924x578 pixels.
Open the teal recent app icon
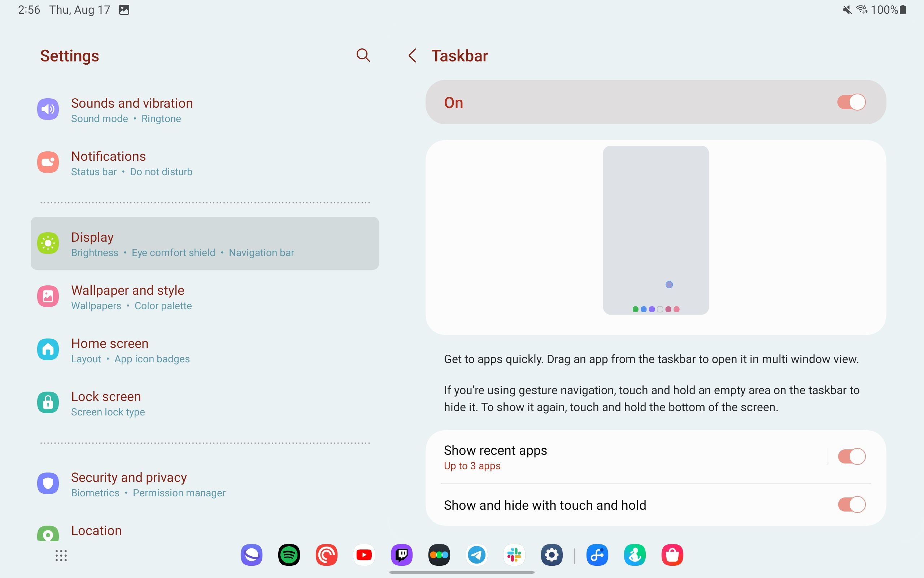click(635, 555)
